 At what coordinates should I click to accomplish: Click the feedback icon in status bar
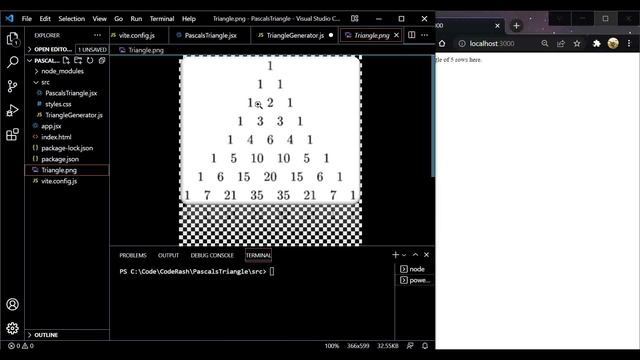410,346
